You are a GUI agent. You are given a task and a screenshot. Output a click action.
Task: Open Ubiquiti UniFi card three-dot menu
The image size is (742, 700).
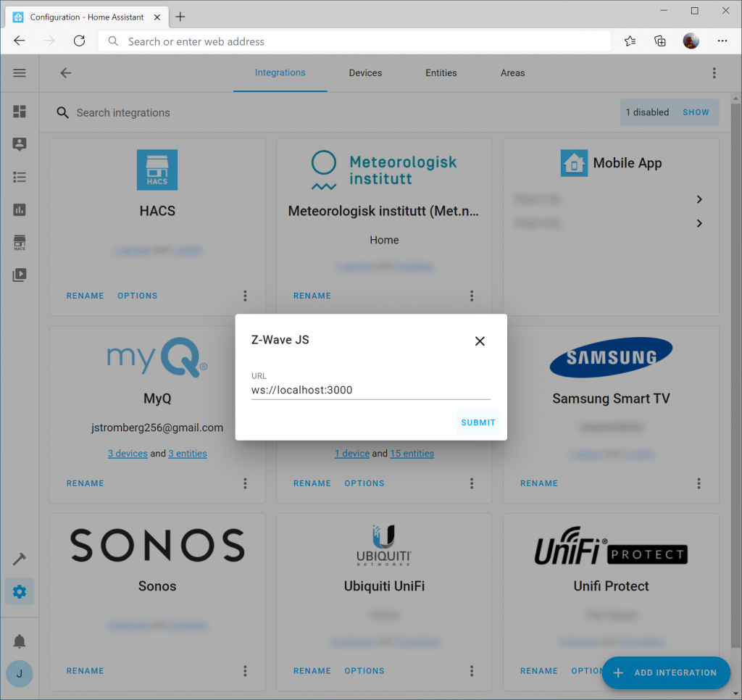coord(472,671)
